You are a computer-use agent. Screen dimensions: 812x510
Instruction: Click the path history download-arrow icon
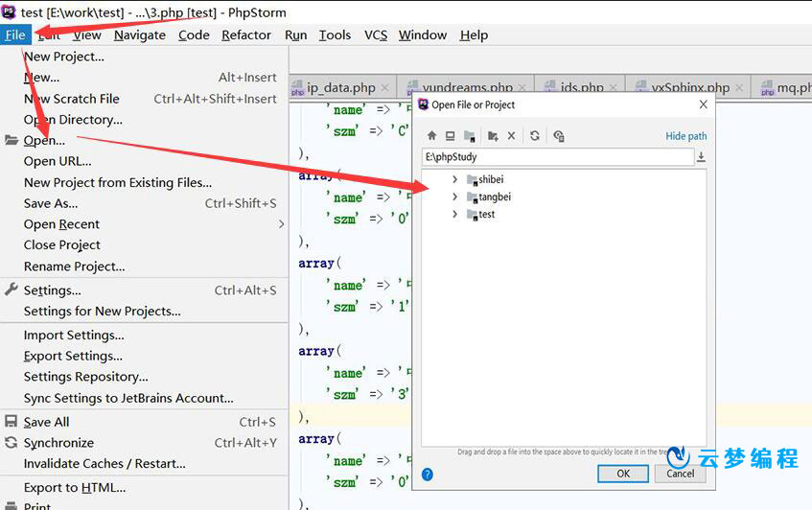coord(701,157)
